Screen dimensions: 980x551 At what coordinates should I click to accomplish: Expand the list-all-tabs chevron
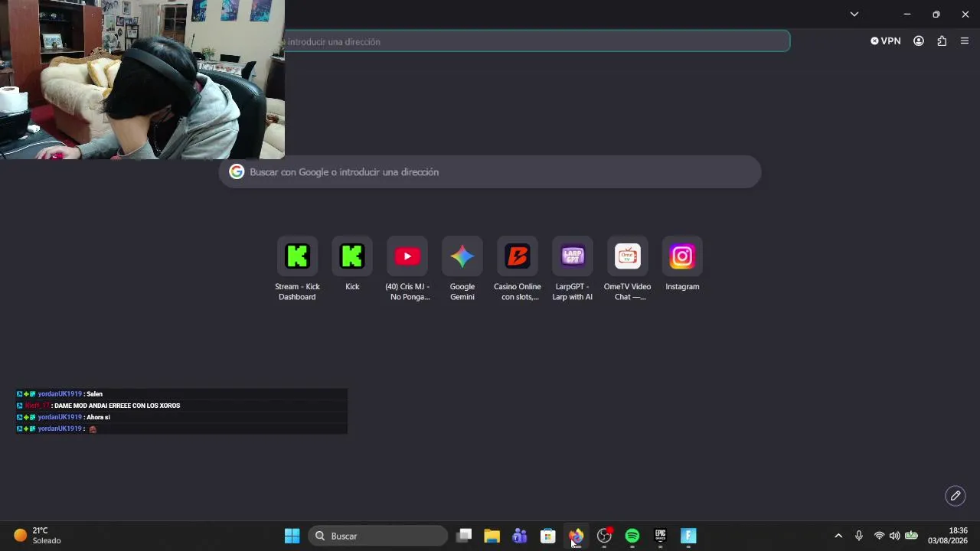[854, 14]
